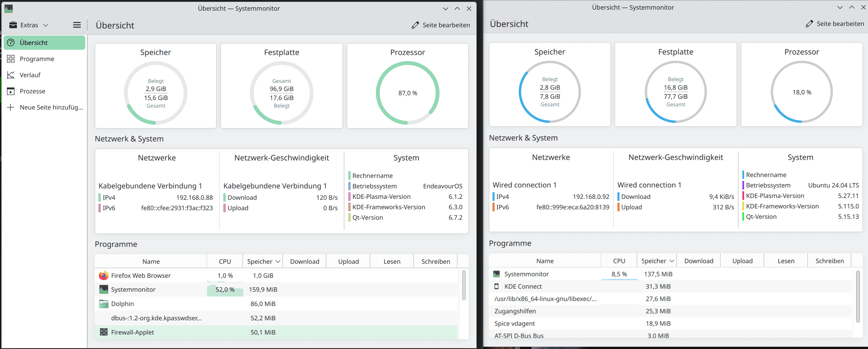Screen dimensions: 868x349
Task: Click the Dolphin folder icon in Programme list
Action: coord(104,304)
